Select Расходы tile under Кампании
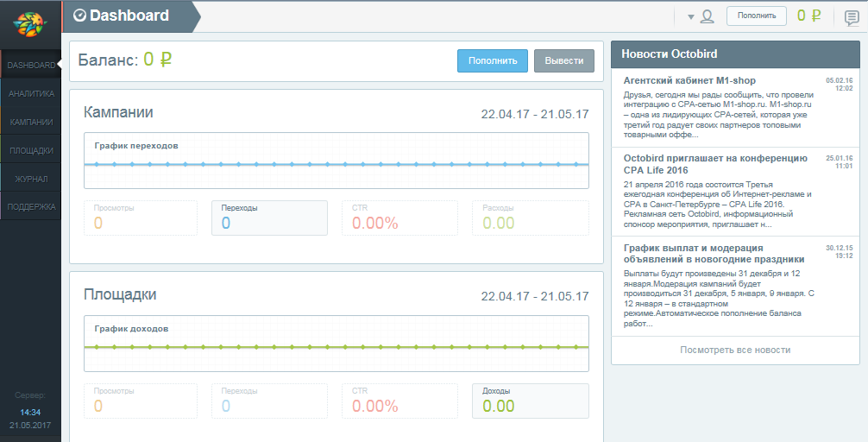This screenshot has height=442, width=868. coord(531,218)
